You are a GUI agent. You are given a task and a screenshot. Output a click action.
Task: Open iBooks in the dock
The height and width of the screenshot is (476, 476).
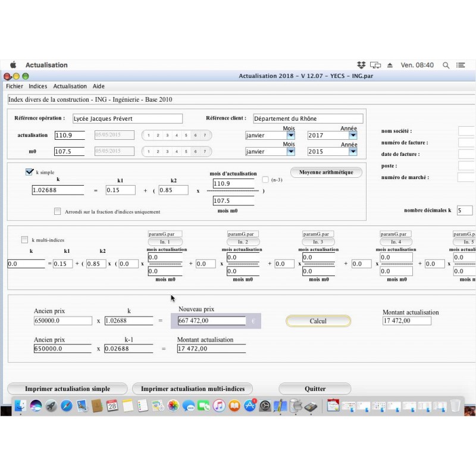pyautogui.click(x=234, y=406)
